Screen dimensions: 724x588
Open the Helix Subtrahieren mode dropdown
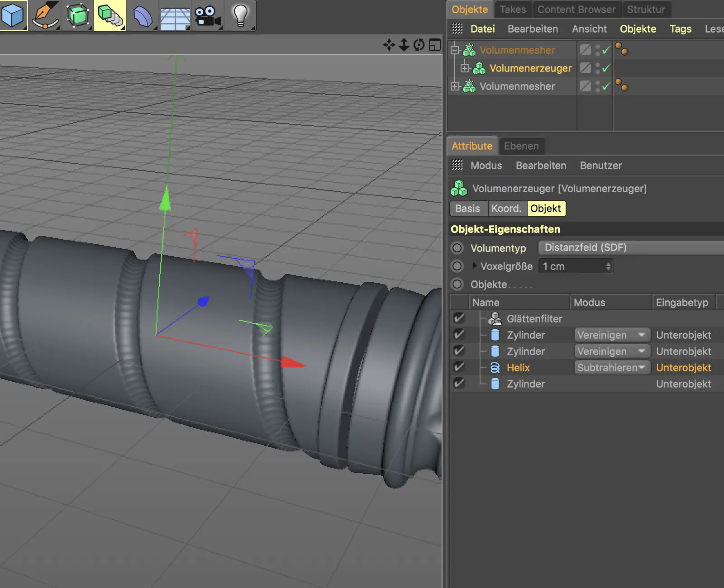(x=611, y=368)
